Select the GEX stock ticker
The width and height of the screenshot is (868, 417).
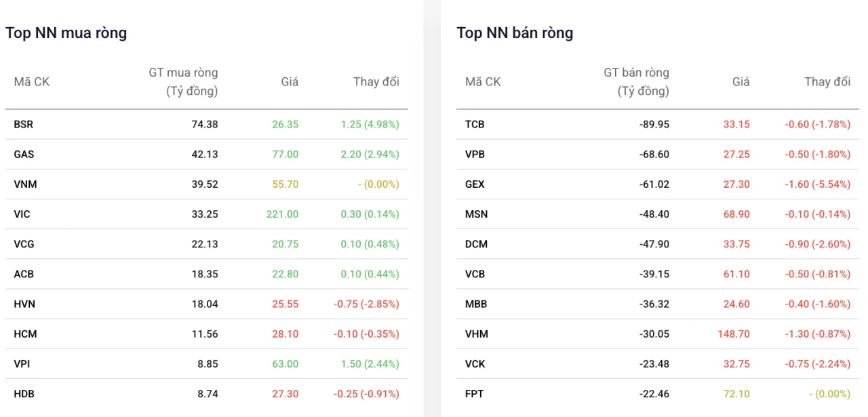click(475, 184)
